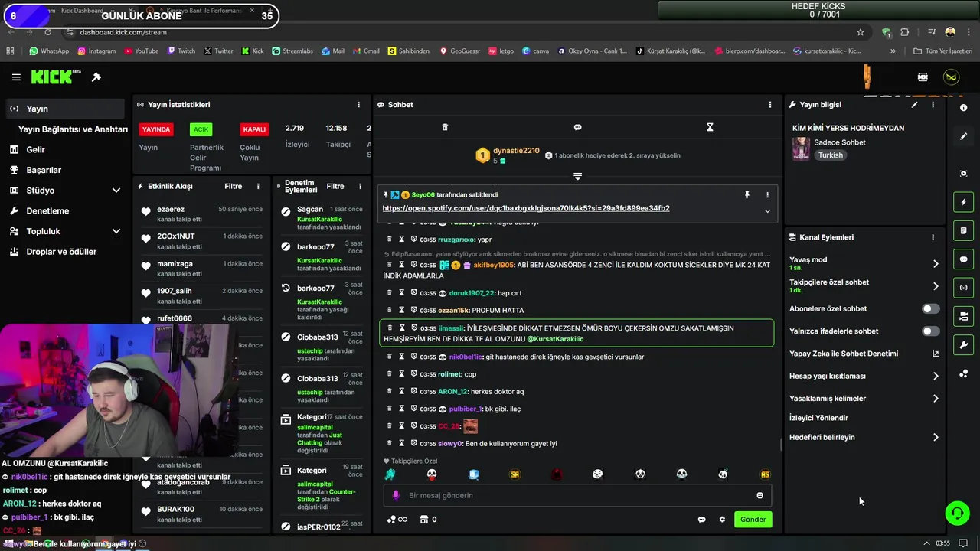Screen dimensions: 980x551
Task: Click username dynastie2210 in the top gifter row
Action: 516,151
